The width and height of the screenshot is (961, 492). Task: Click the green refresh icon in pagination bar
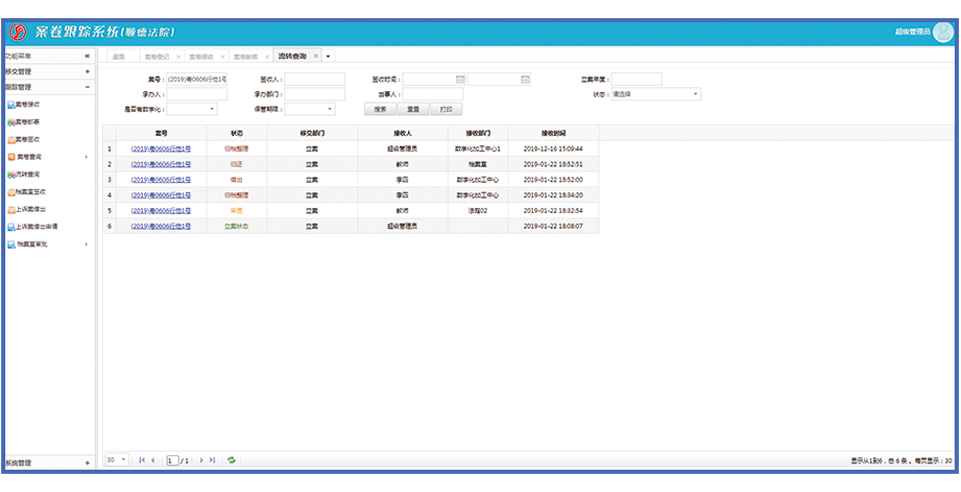click(x=232, y=460)
